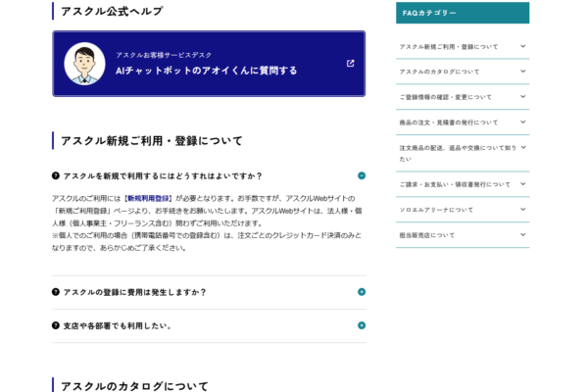
Task: Click the heading 'アスクルのカタログについて' at bottom
Action: 134,386
